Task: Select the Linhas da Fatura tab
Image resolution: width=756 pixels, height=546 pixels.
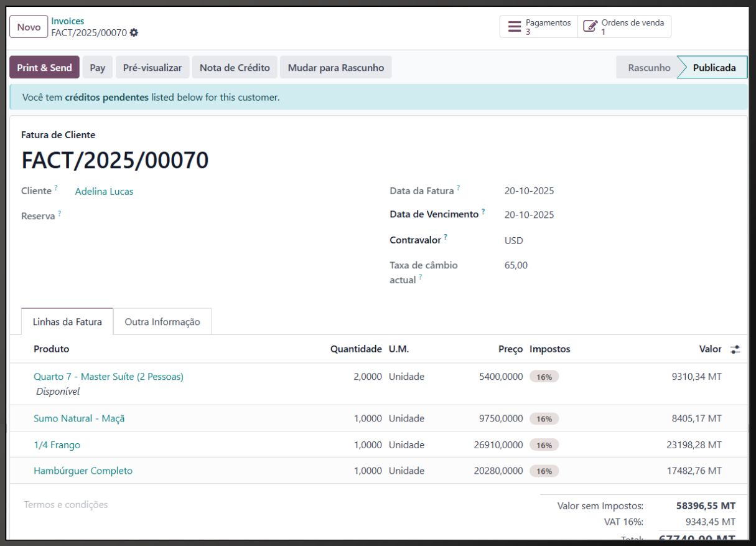Action: coord(67,322)
